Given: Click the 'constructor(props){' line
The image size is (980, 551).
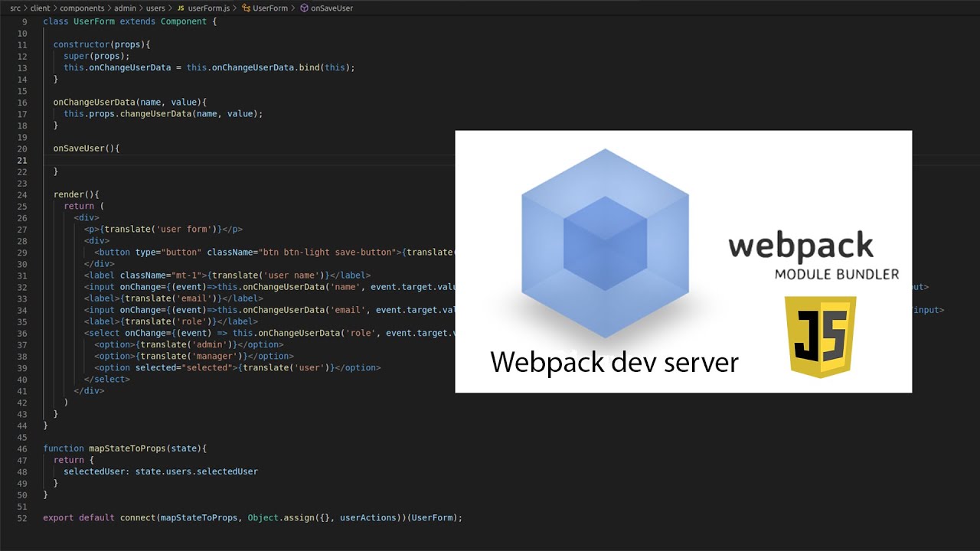Looking at the screenshot, I should pyautogui.click(x=102, y=45).
